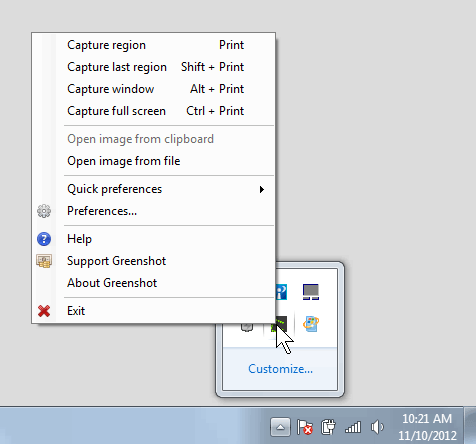Click the red X Exit icon
Image resolution: width=476 pixels, height=444 pixels.
[x=44, y=311]
